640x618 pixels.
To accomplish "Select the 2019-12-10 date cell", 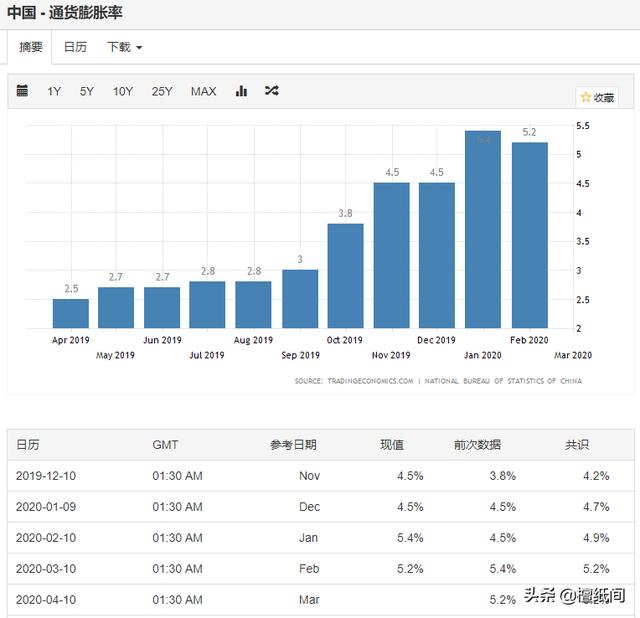I will click(x=46, y=476).
